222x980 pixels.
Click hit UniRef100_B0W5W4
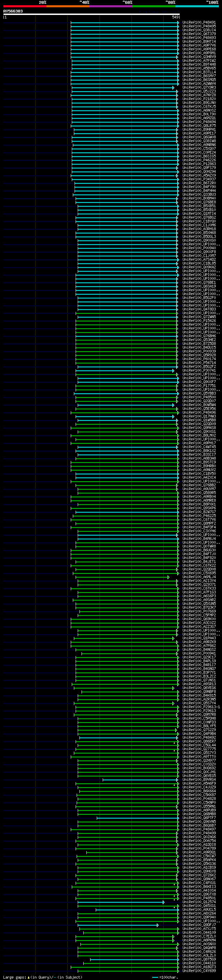tap(199, 405)
